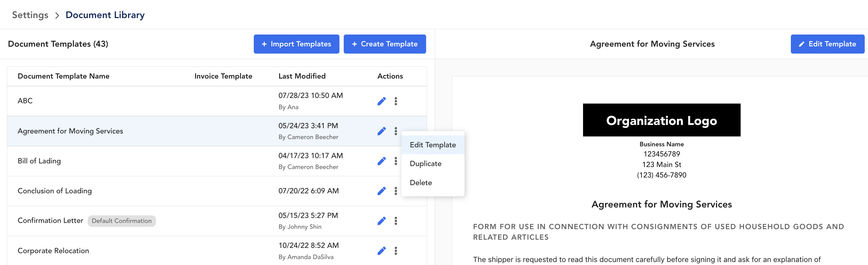This screenshot has width=868, height=265.
Task: Select Duplicate in the context menu
Action: pos(433,164)
